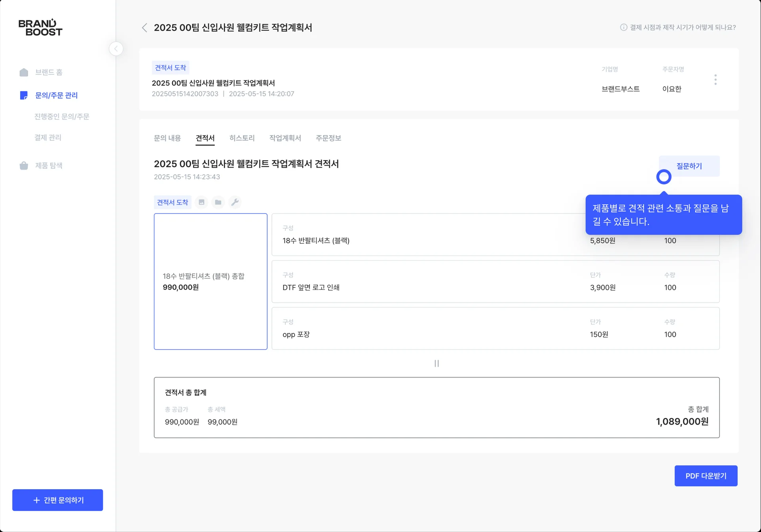This screenshot has height=532, width=761.
Task: Navigate to 결제 관리 in the sidebar
Action: [48, 137]
